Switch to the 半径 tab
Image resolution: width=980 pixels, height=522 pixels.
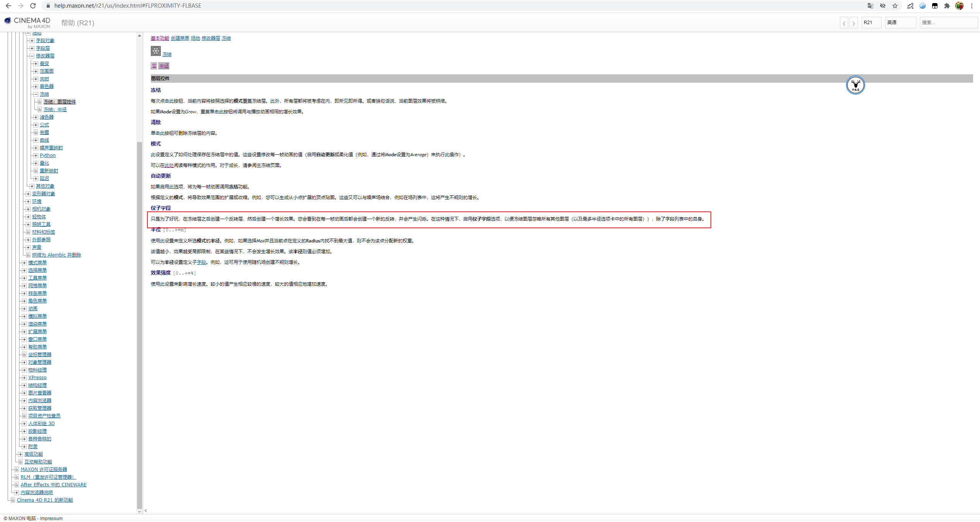point(164,66)
